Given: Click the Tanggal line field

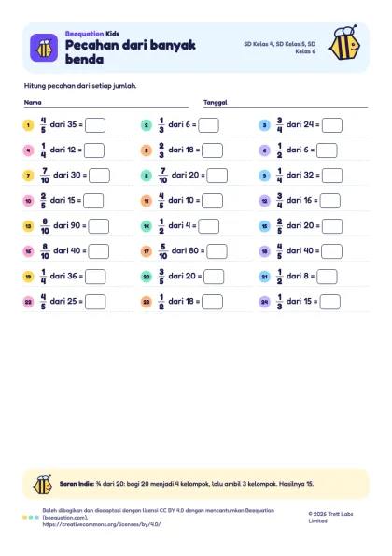Looking at the screenshot, I should point(286,103).
